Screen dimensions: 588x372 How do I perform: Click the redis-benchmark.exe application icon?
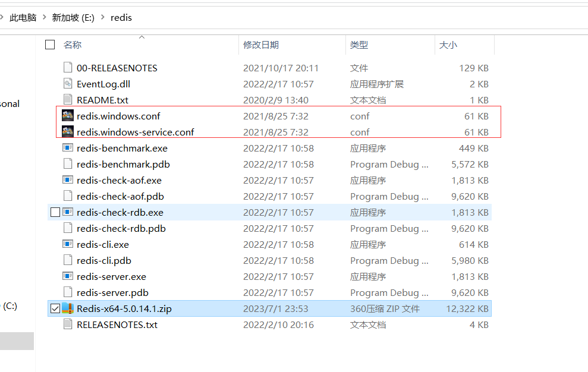point(68,148)
